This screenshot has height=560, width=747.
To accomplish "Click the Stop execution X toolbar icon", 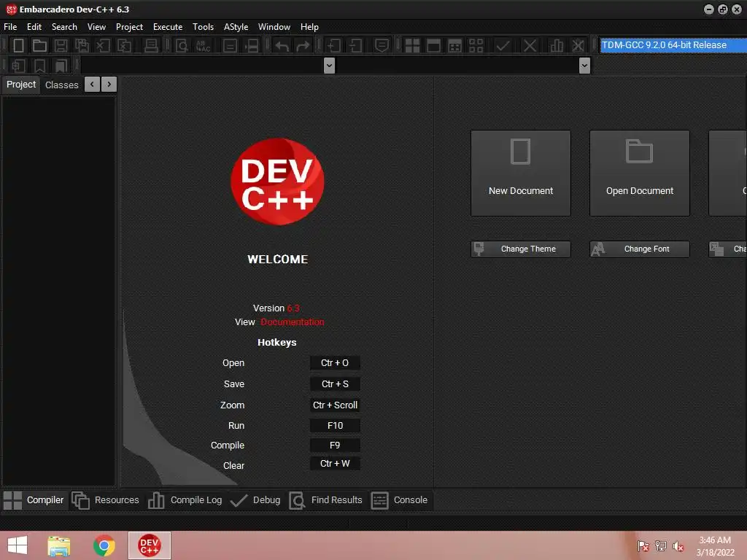I will click(x=530, y=46).
